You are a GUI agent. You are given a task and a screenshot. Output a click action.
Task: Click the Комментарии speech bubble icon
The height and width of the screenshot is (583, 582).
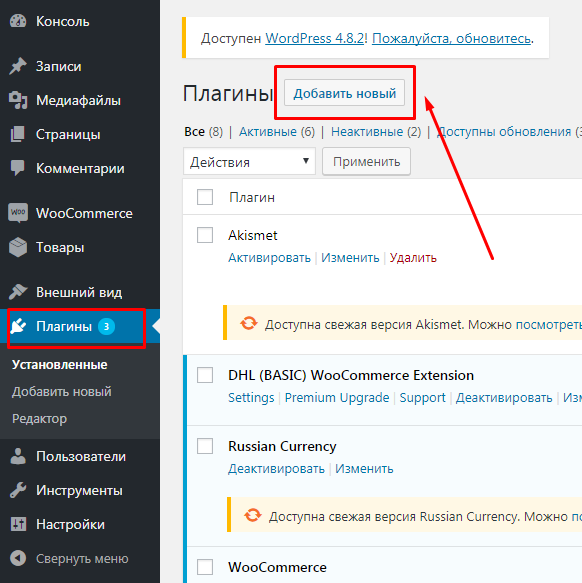pyautogui.click(x=18, y=168)
